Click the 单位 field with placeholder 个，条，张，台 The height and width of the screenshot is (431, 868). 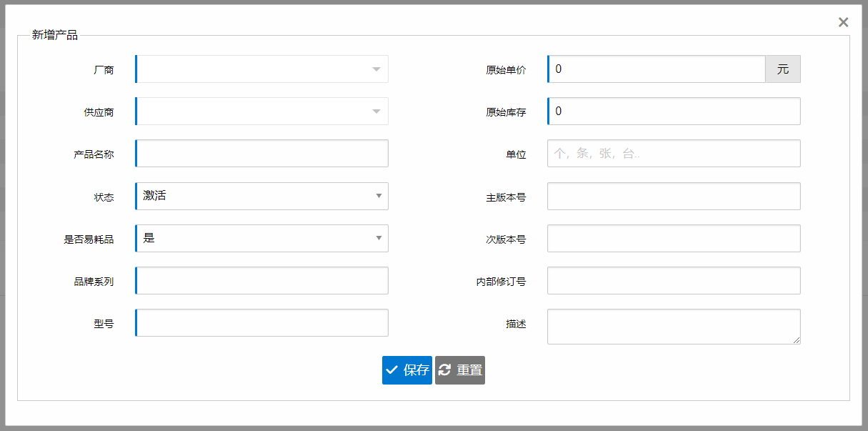pos(674,154)
